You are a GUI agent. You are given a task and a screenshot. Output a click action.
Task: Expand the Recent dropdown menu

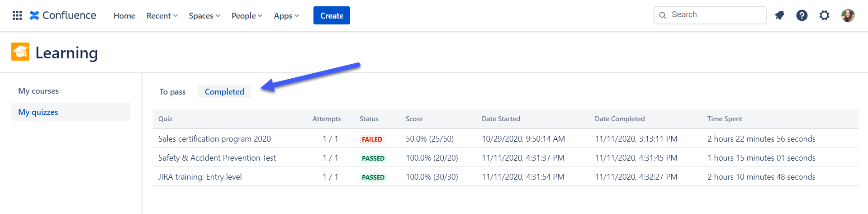162,15
